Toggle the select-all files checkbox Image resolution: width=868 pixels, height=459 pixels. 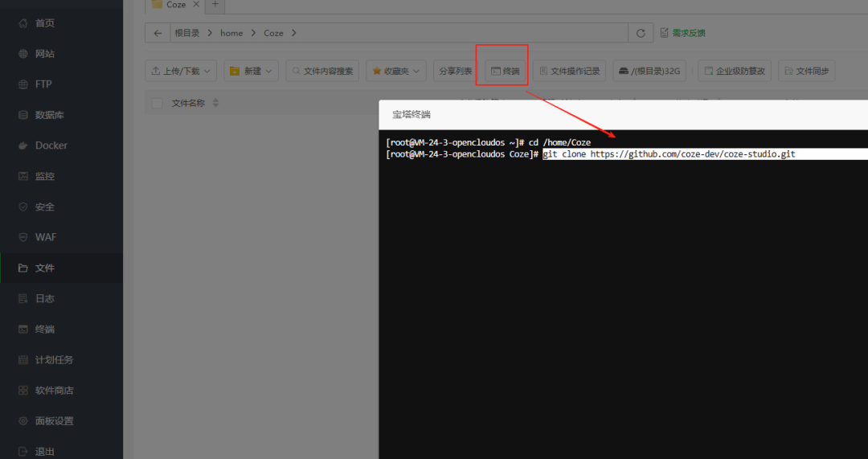click(x=158, y=103)
